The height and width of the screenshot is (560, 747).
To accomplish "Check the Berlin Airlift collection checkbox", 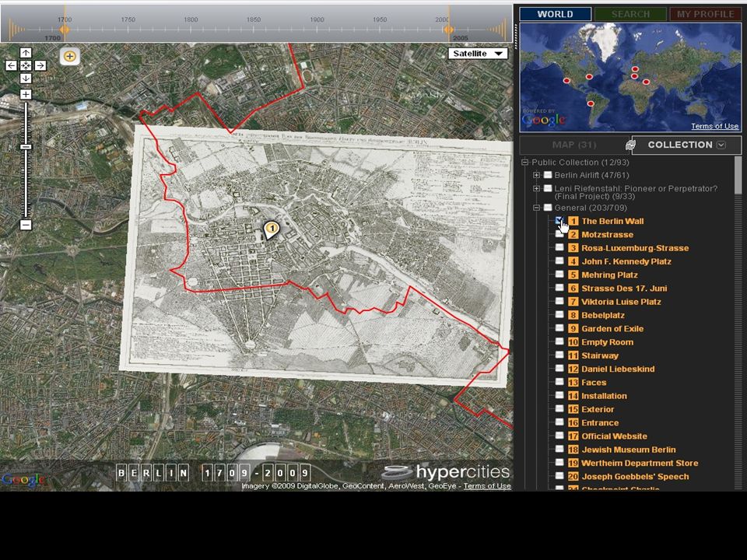I will 548,175.
